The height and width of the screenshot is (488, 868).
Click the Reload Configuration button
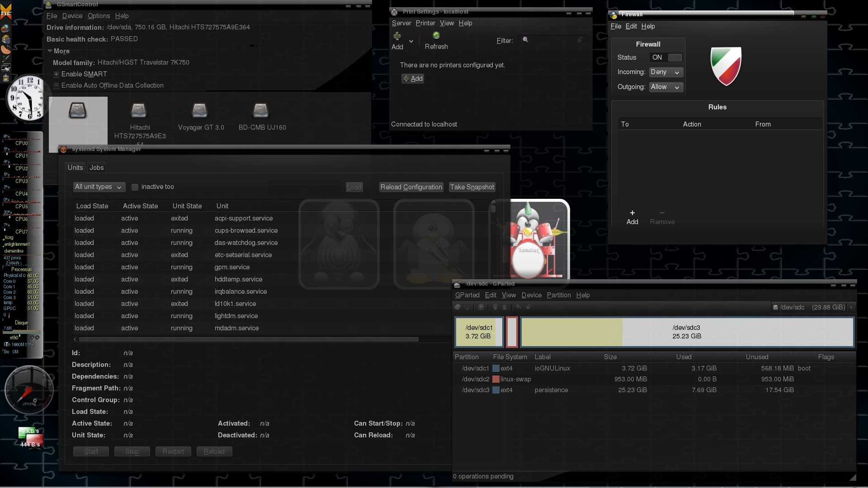411,187
